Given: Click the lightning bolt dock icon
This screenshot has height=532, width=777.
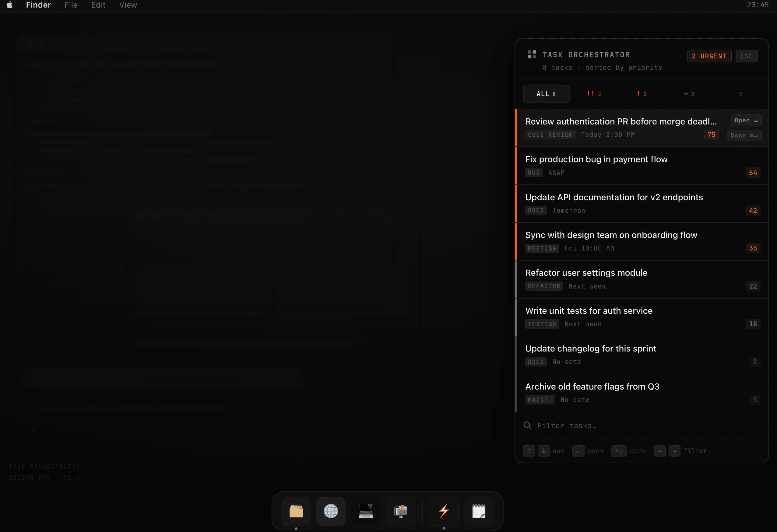Looking at the screenshot, I should [444, 511].
